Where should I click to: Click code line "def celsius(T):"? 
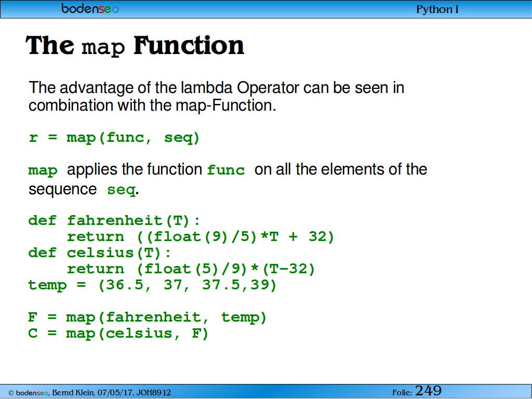click(100, 253)
